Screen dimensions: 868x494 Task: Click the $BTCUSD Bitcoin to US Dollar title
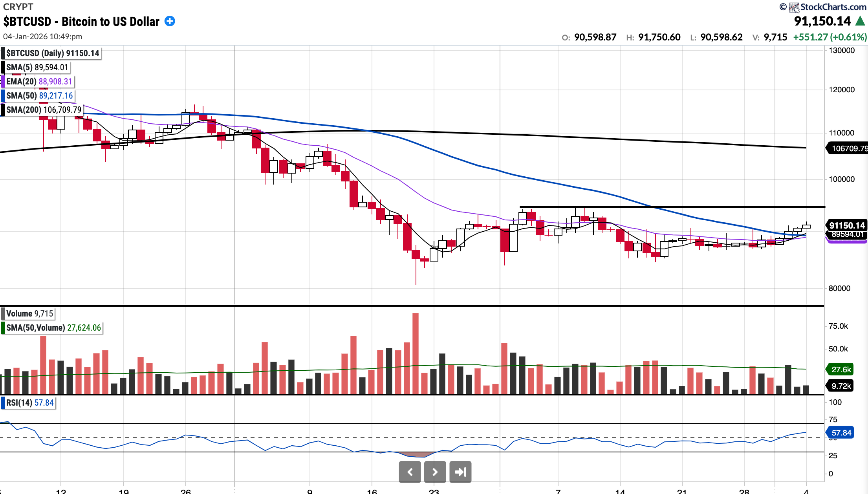pos(81,22)
